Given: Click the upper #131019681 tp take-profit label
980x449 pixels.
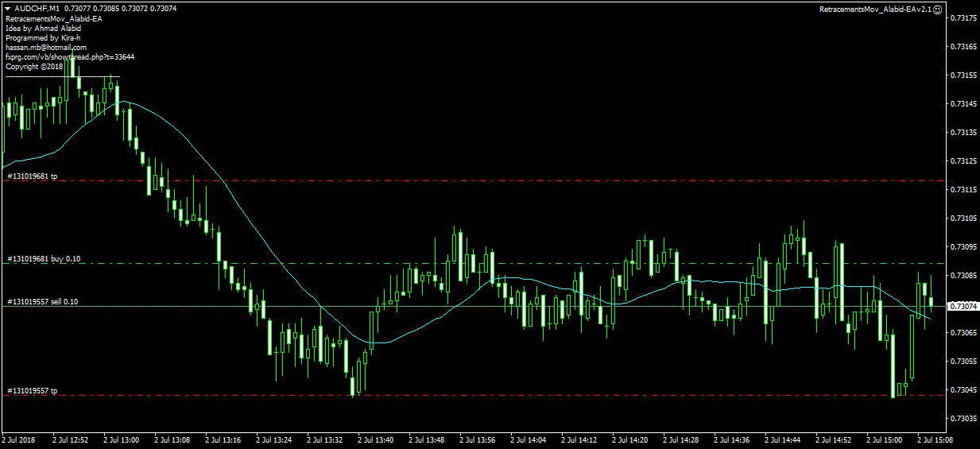Looking at the screenshot, I should tap(32, 176).
